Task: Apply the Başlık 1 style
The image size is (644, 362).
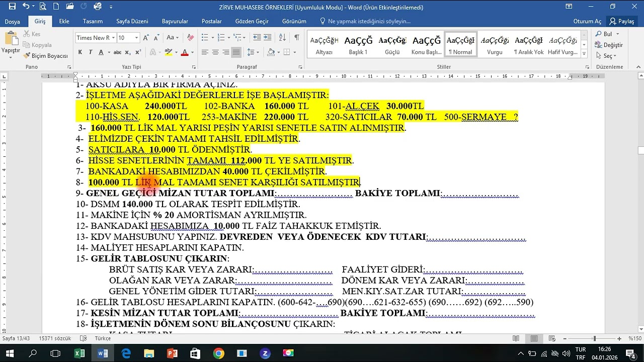Action: pos(358,44)
